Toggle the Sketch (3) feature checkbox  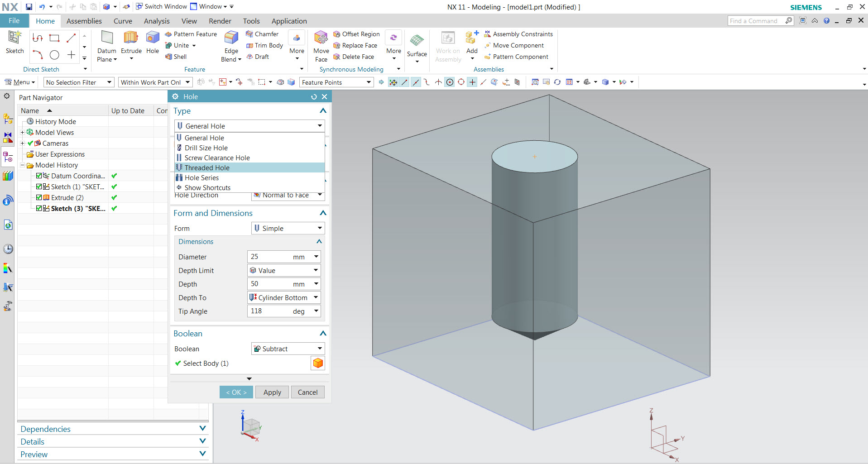click(x=39, y=209)
